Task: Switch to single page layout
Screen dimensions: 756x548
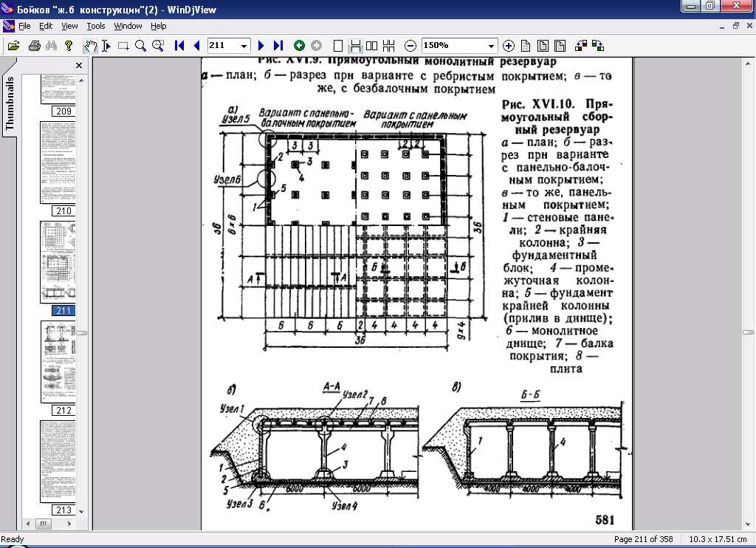Action: point(338,46)
